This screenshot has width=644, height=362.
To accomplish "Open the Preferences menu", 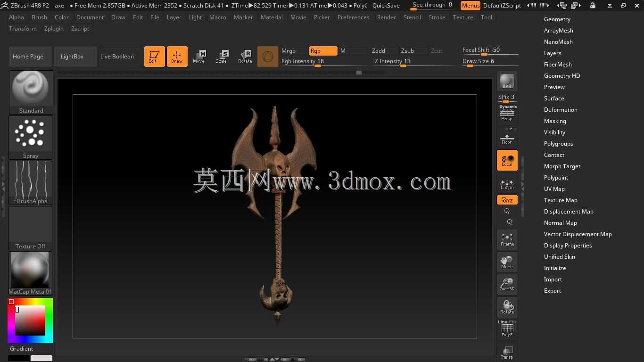I will (354, 17).
